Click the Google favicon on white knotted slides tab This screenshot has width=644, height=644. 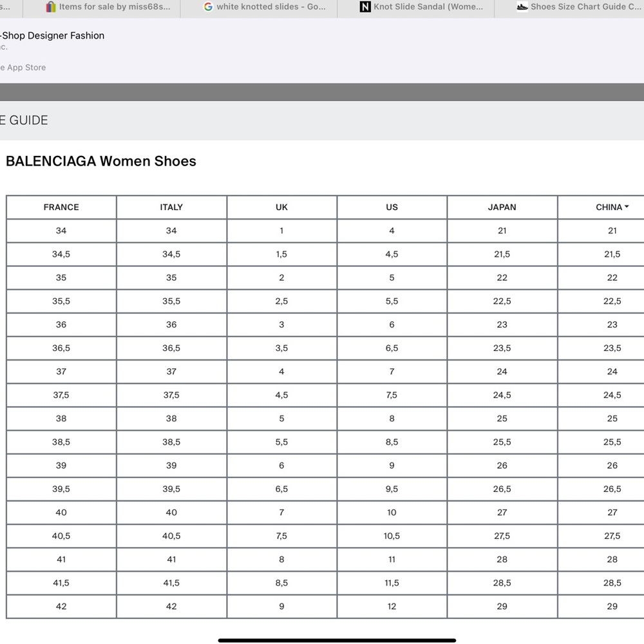208,7
